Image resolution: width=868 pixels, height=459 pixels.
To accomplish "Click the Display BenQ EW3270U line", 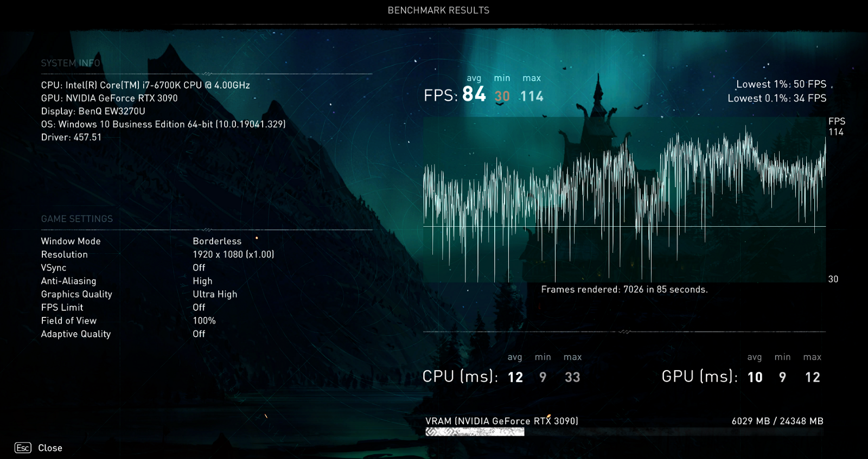I will coord(93,111).
